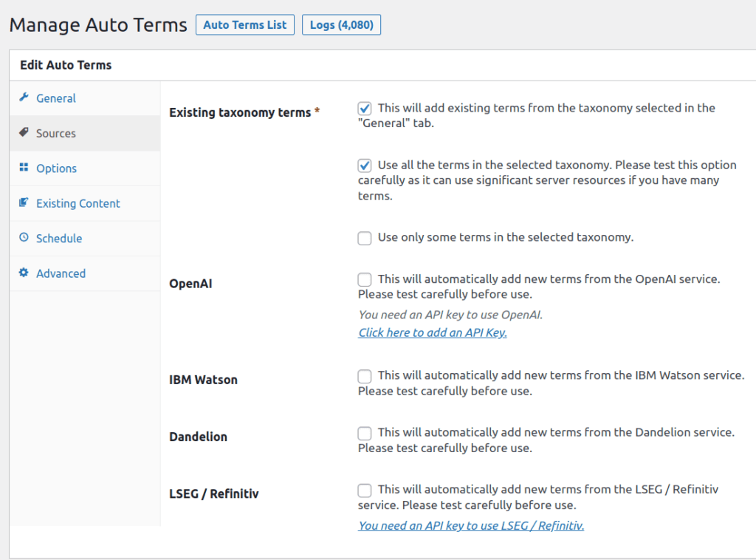Screen dimensions: 756x560
Task: Click the OpenAI row label
Action: click(x=190, y=284)
